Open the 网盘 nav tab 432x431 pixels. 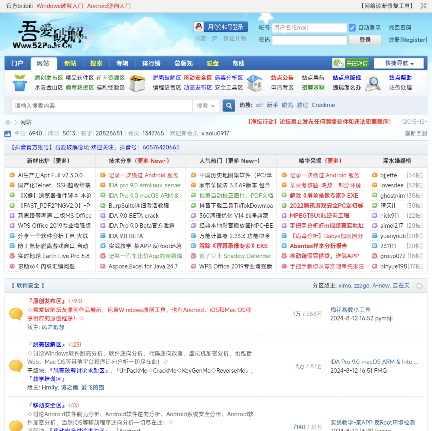point(212,63)
